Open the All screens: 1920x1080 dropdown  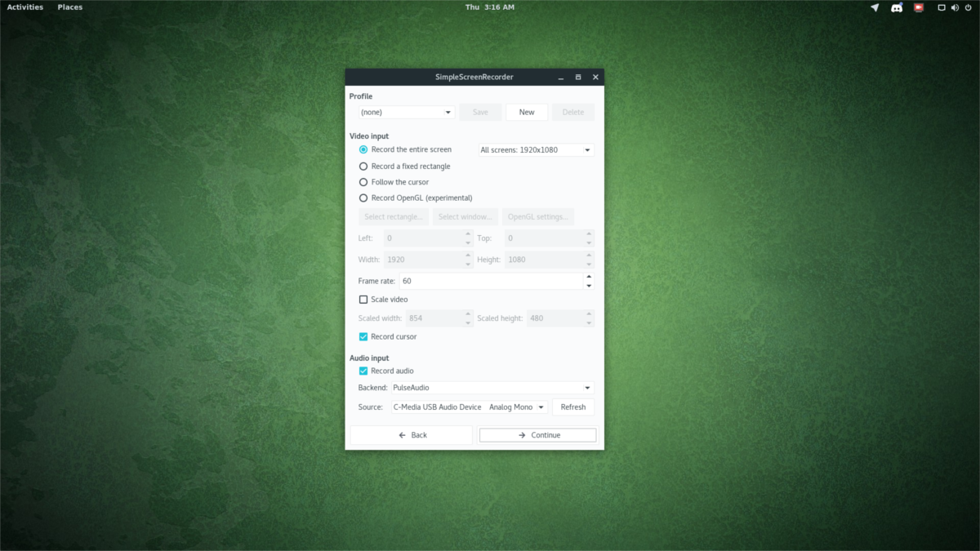[x=536, y=150]
